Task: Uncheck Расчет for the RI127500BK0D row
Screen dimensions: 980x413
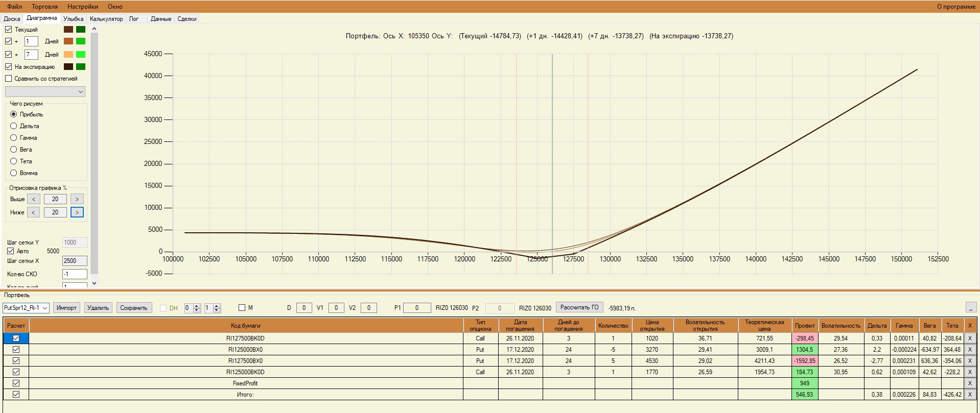Action: click(16, 338)
